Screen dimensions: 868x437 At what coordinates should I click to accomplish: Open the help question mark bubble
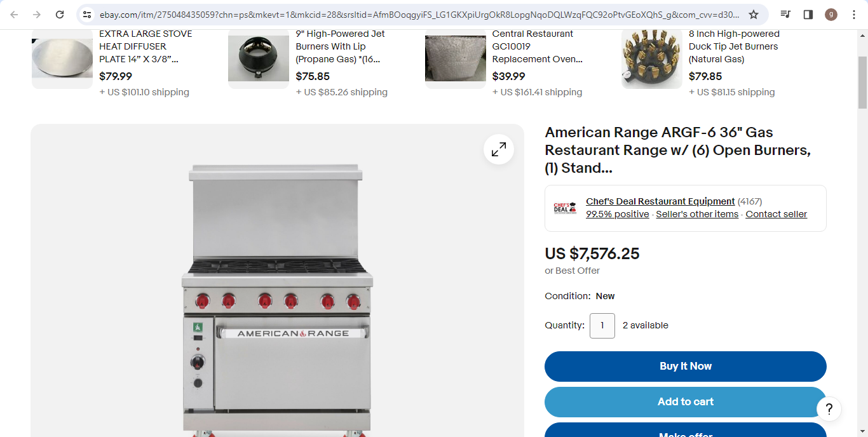[x=829, y=408]
